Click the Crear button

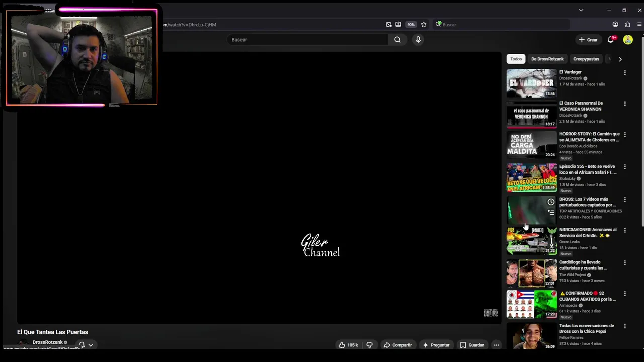(588, 40)
